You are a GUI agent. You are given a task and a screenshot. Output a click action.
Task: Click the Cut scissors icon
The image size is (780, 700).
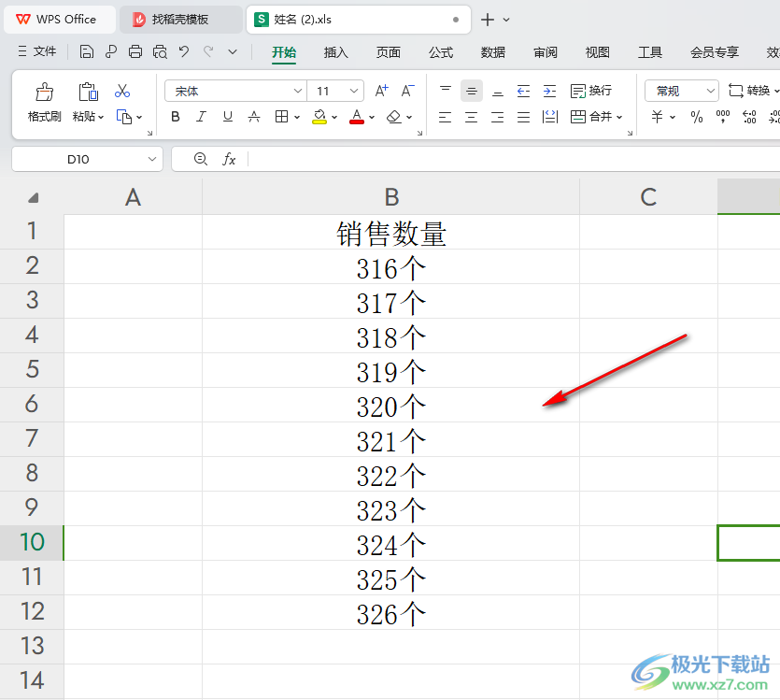(x=122, y=92)
